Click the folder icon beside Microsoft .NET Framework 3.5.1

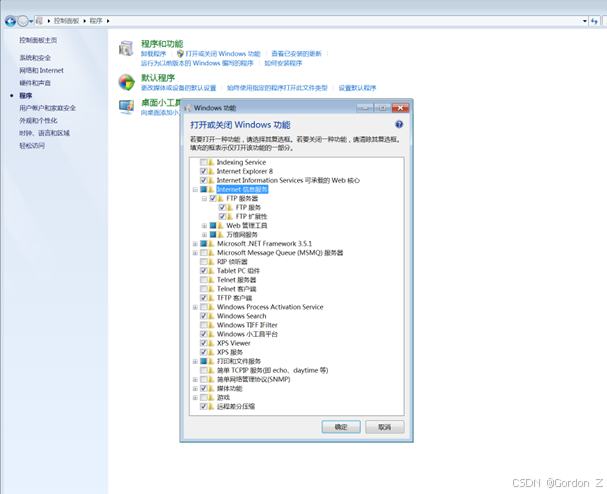tap(211, 244)
